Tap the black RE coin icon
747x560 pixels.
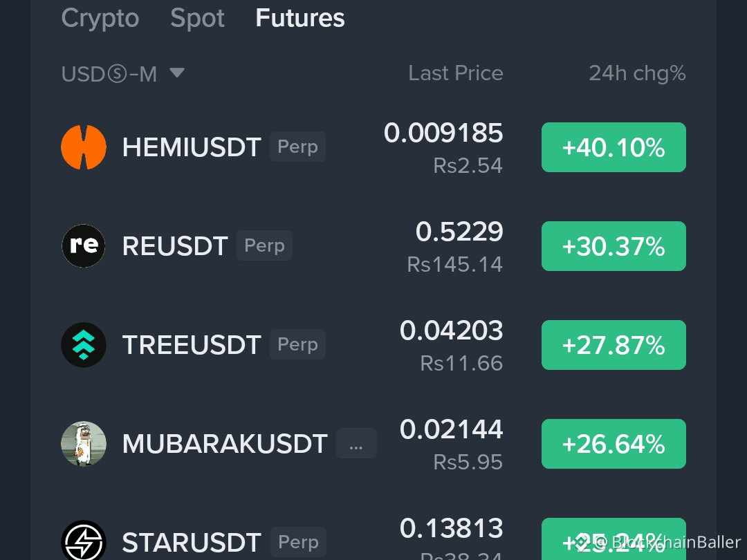pos(84,245)
